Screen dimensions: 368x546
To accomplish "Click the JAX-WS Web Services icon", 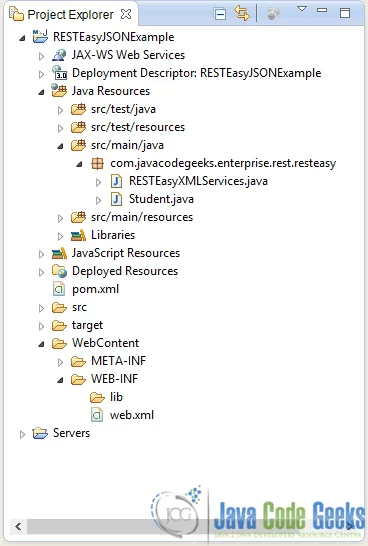I will [59, 55].
